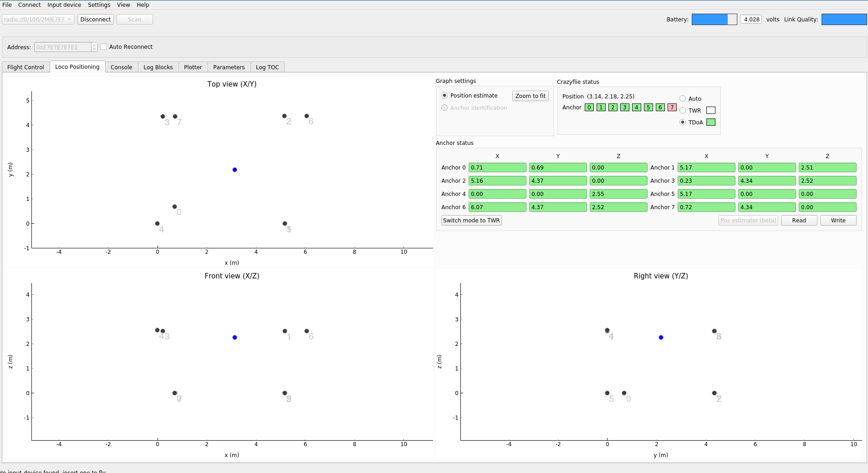Click anchor 7 pink status indicator

tap(672, 108)
